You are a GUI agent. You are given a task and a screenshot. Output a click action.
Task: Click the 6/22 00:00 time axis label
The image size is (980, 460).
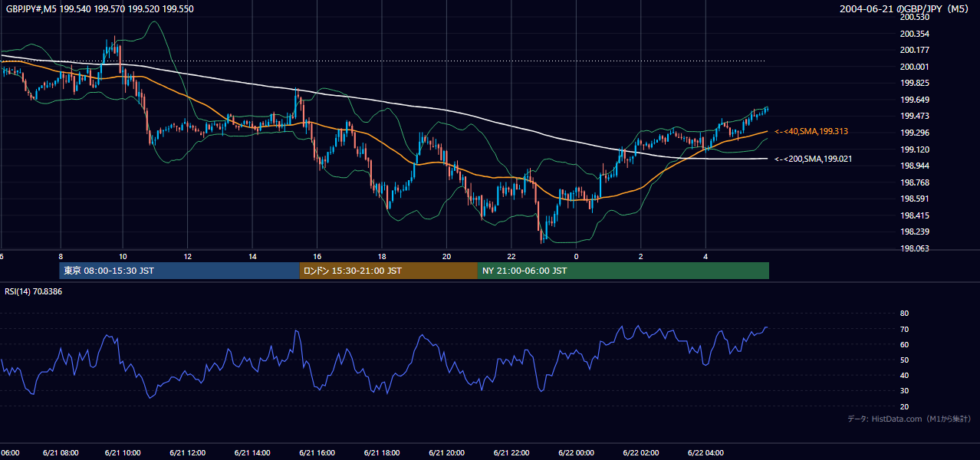[x=576, y=452]
